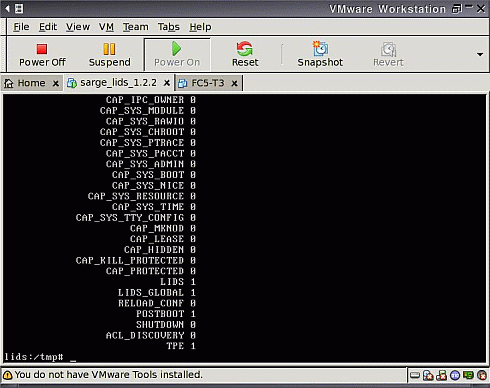Open the Help menu
490x388 pixels.
click(200, 27)
